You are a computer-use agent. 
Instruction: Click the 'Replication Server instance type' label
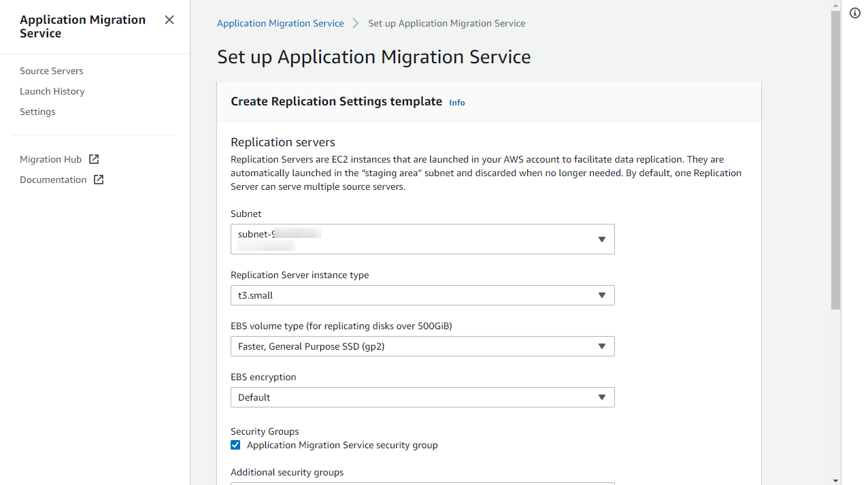pos(299,275)
